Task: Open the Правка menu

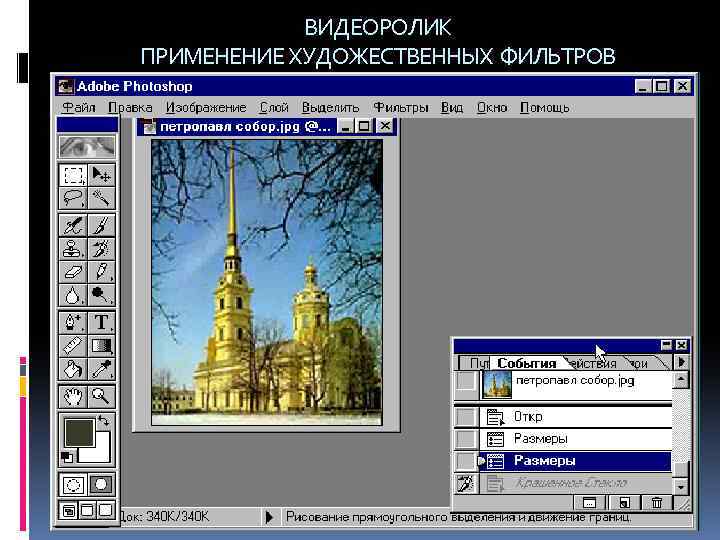Action: 130,107
